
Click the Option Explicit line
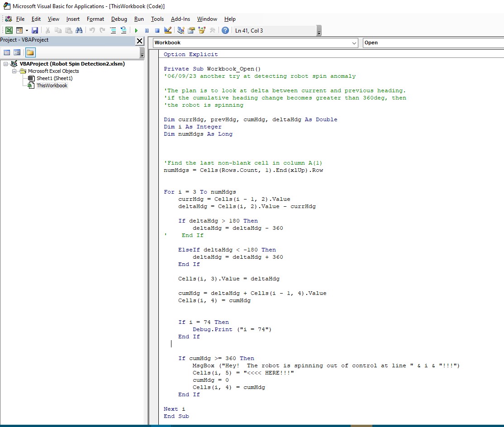pos(190,54)
